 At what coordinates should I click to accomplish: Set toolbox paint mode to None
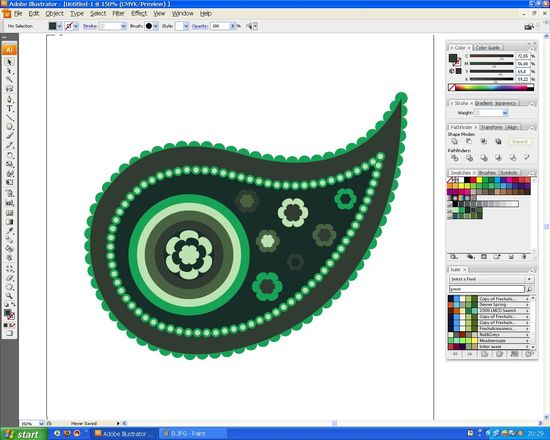(13, 325)
